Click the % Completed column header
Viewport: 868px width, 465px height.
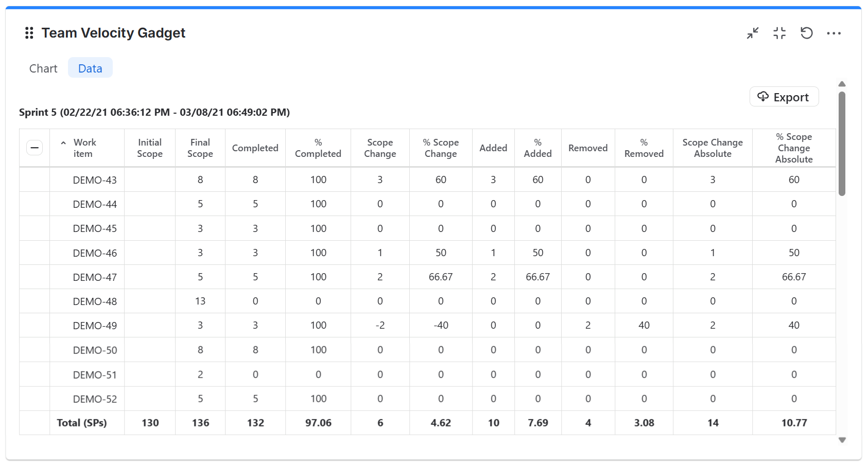(x=318, y=148)
